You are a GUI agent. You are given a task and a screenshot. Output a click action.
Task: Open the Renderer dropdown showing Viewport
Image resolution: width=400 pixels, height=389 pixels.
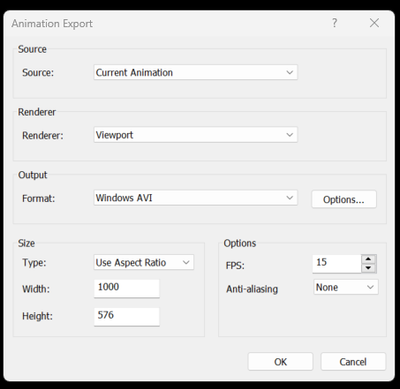point(195,135)
